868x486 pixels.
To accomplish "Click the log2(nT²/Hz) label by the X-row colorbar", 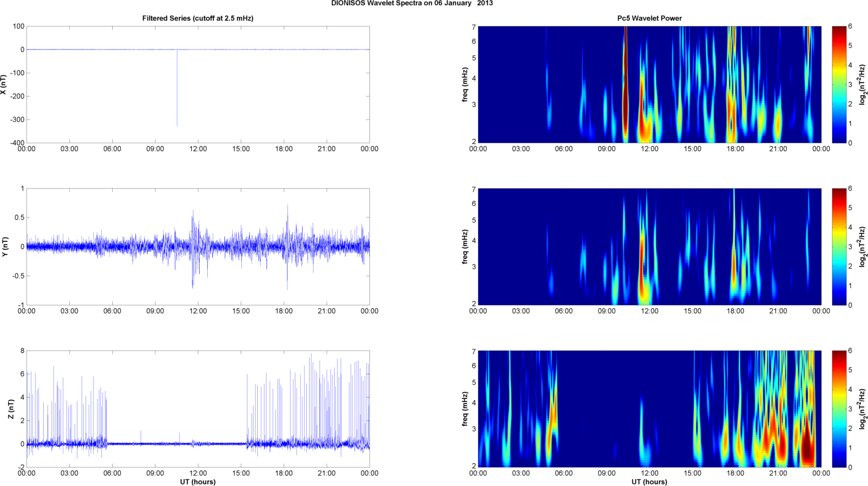I will [862, 85].
